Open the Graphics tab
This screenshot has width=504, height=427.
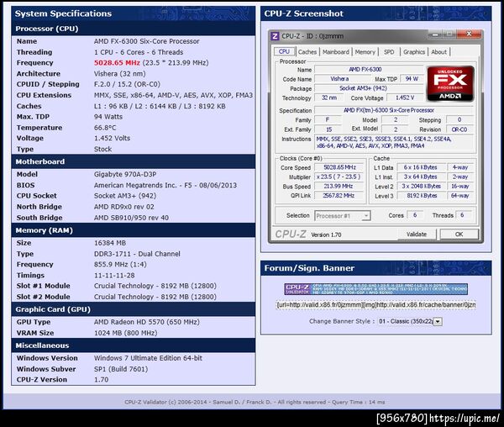click(414, 52)
